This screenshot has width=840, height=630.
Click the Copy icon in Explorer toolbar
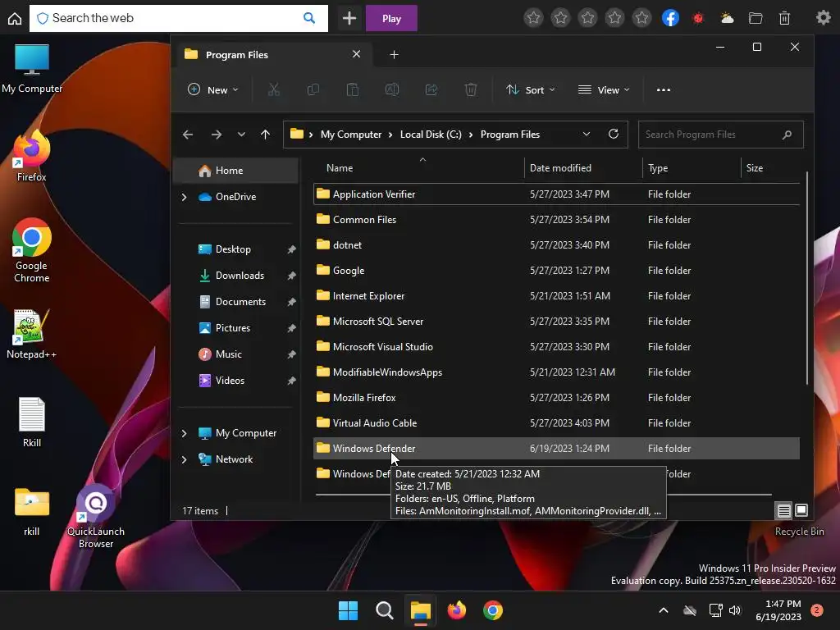click(313, 90)
